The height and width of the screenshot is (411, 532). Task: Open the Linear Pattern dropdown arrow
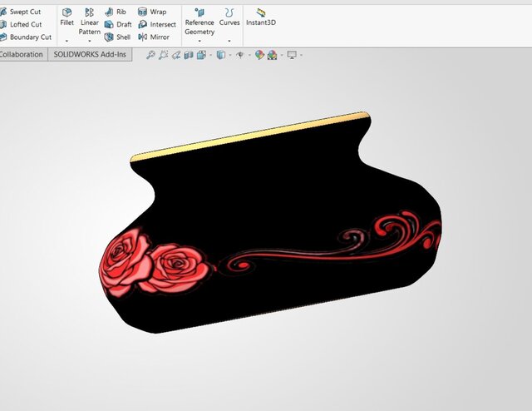pos(89,41)
